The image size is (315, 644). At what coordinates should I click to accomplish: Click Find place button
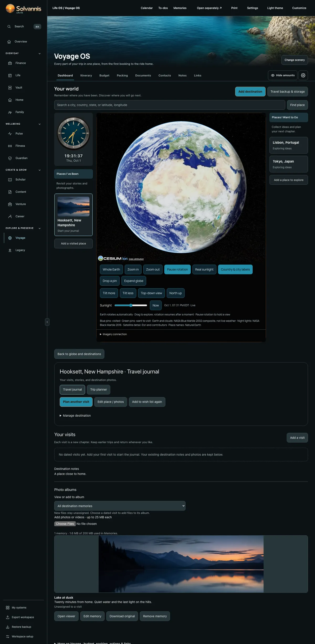[x=297, y=105]
